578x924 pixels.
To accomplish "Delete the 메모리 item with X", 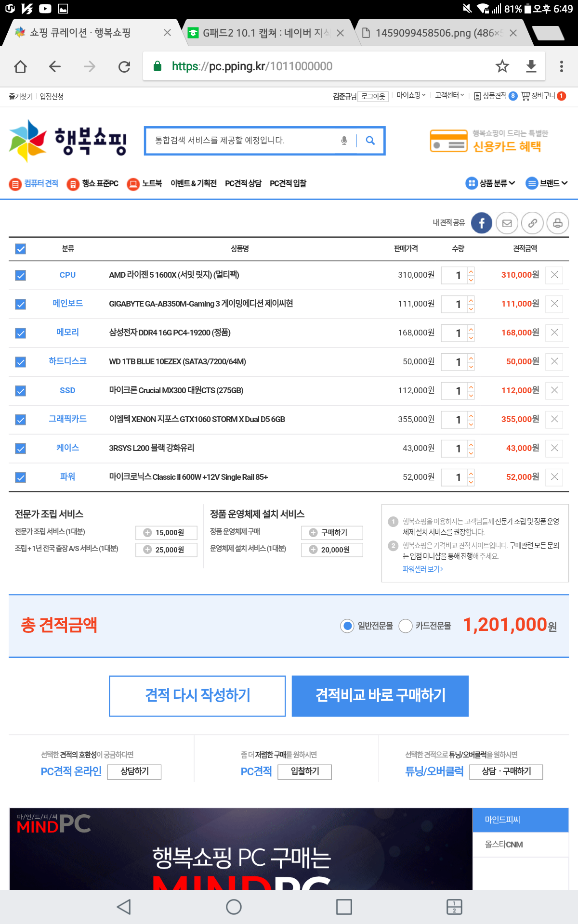I will coord(554,333).
